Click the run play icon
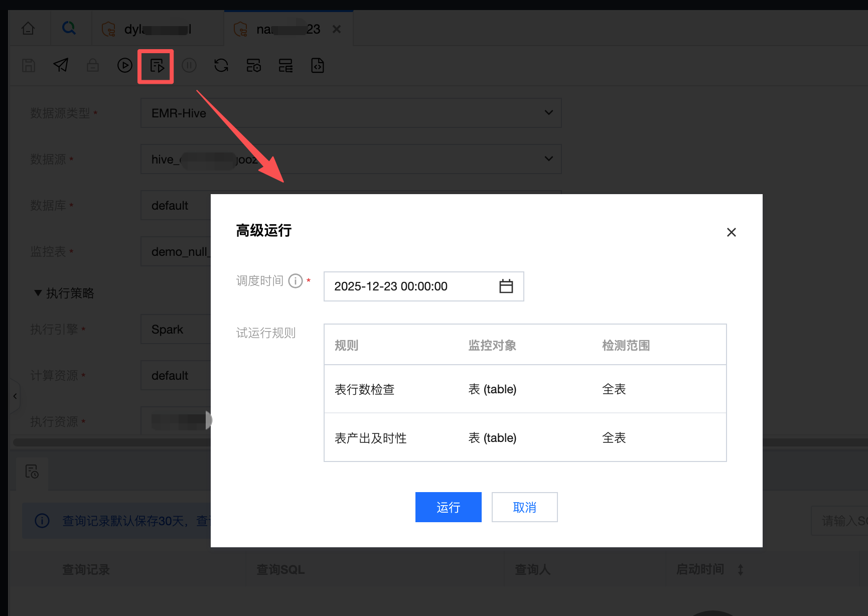 [125, 65]
